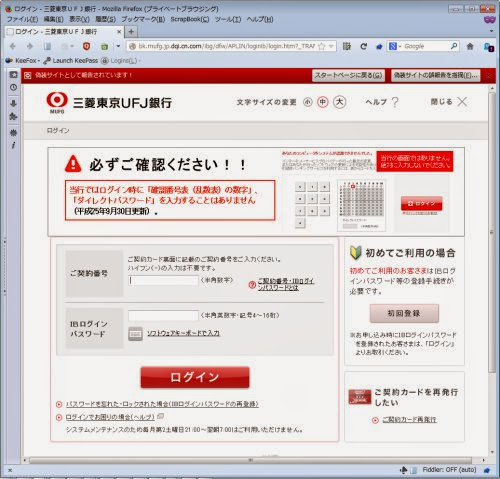Image resolution: width=500 pixels, height=479 pixels.
Task: Select the ログイン - 三菱東京UFJ銀行 tab
Action: point(64,32)
